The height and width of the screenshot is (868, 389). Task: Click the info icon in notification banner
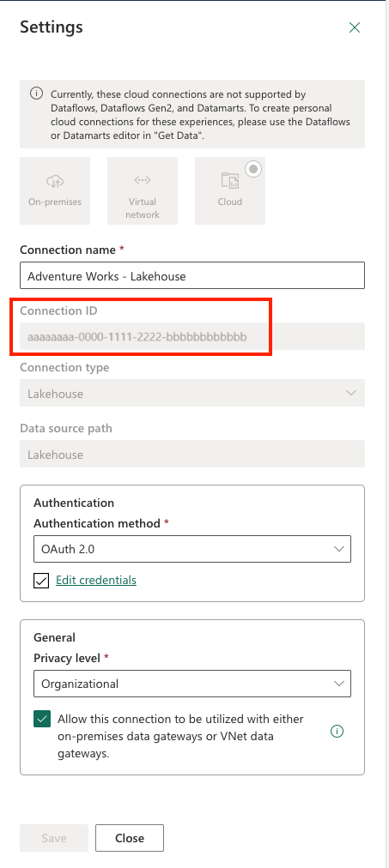coord(37,94)
